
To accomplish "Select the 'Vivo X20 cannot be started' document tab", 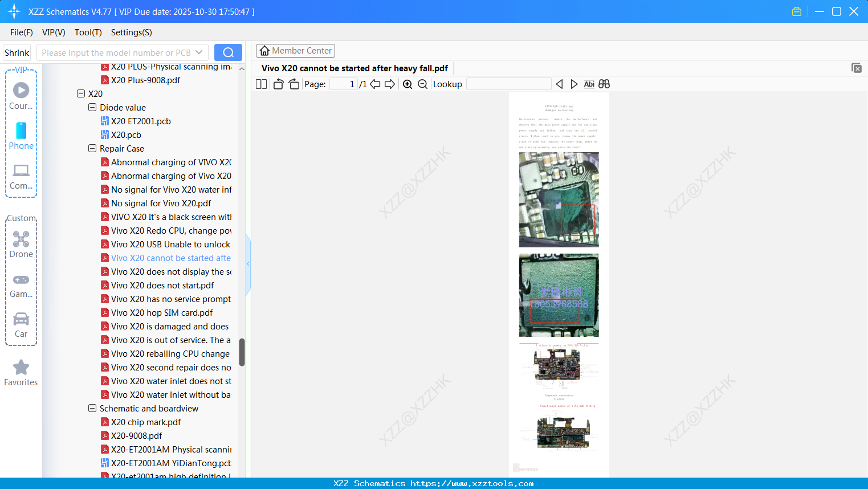I will click(354, 68).
